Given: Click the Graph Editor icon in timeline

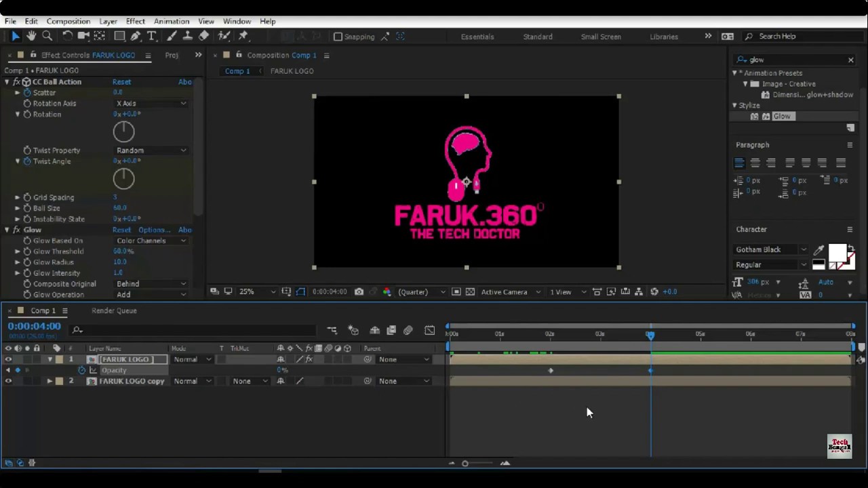Looking at the screenshot, I should pos(429,330).
